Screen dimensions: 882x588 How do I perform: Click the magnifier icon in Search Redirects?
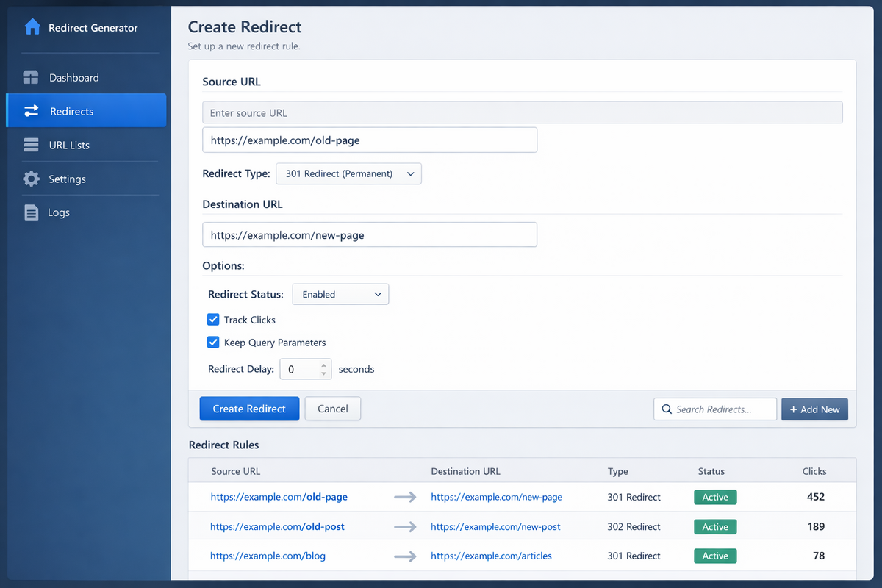(x=667, y=409)
